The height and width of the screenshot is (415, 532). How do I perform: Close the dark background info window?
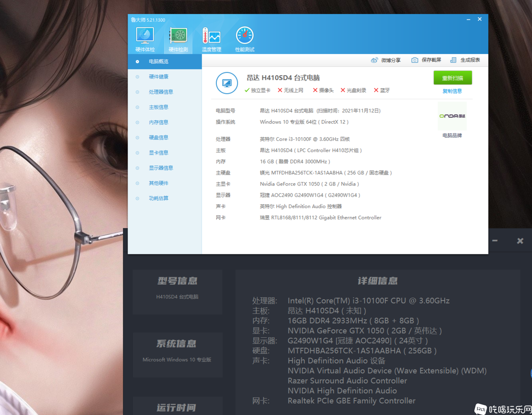tap(520, 241)
